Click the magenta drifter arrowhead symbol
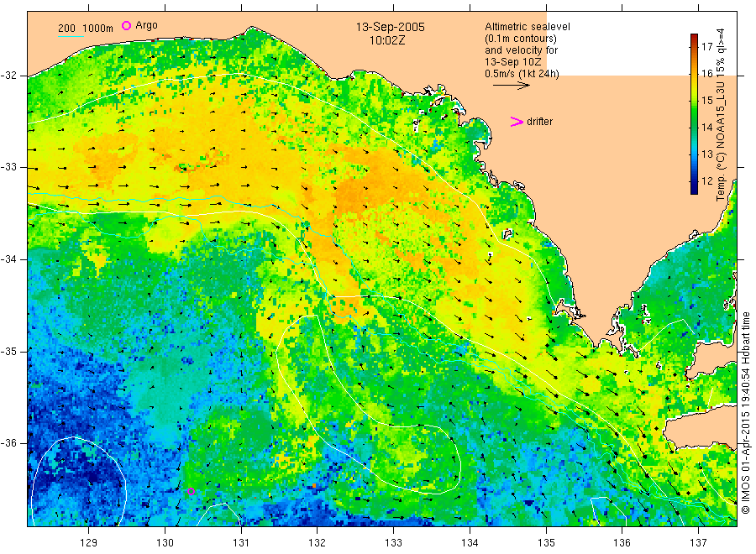This screenshot has width=756, height=554. [517, 122]
